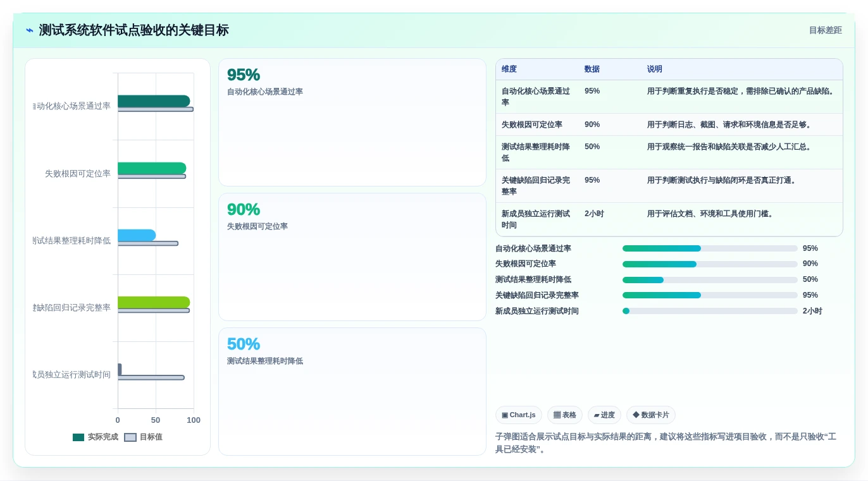Screen dimensions: 868x481
Task: Click the blue 测试结果整理耗时降低 chart bar
Action: tap(137, 235)
